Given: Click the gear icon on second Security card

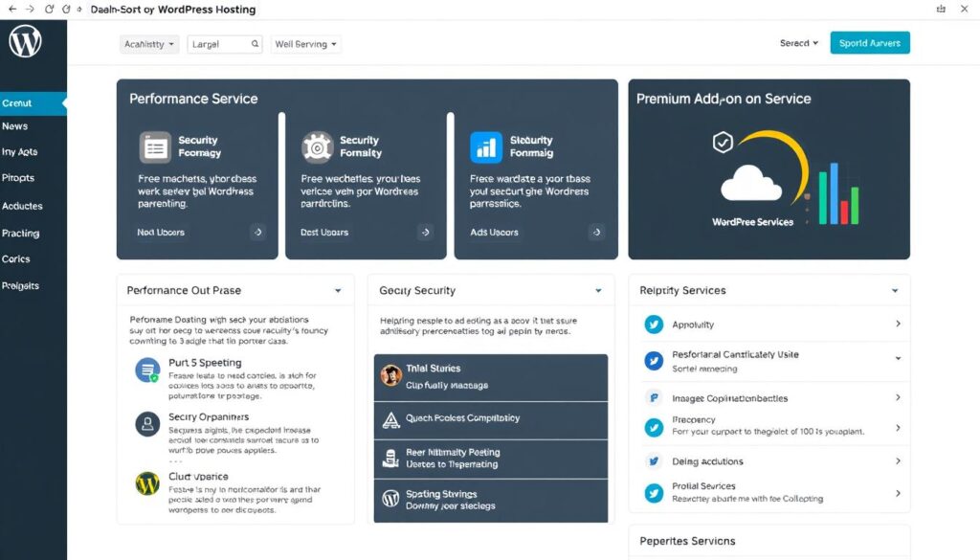Looking at the screenshot, I should [x=317, y=146].
